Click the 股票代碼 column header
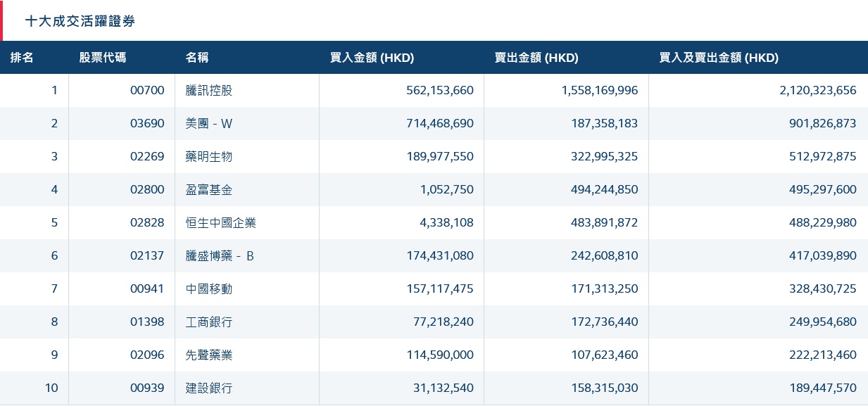Image resolution: width=868 pixels, height=406 pixels. [103, 58]
